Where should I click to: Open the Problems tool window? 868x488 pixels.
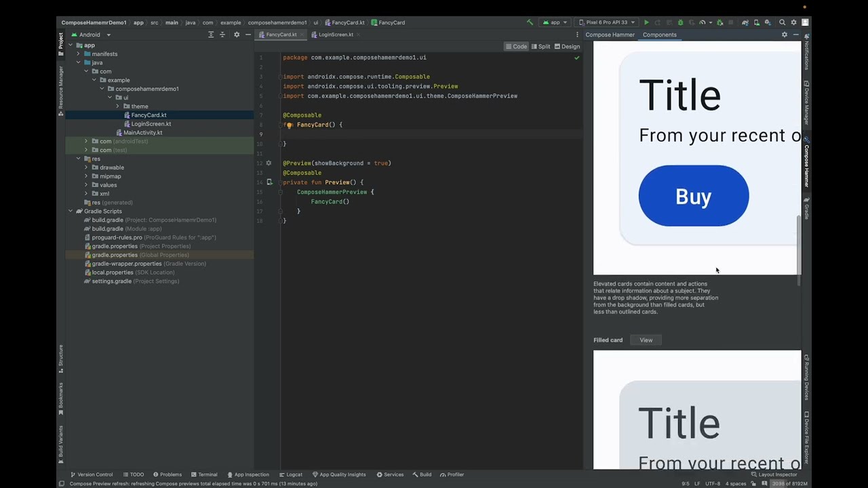167,474
